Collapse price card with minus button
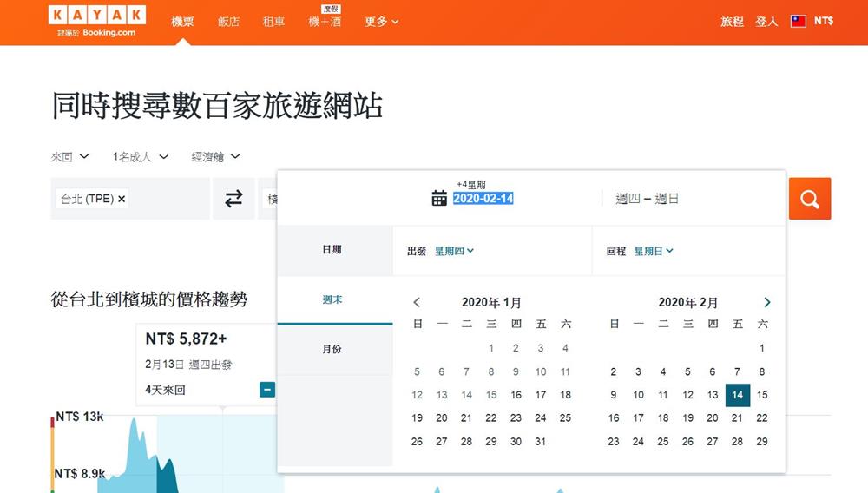 pyautogui.click(x=267, y=390)
